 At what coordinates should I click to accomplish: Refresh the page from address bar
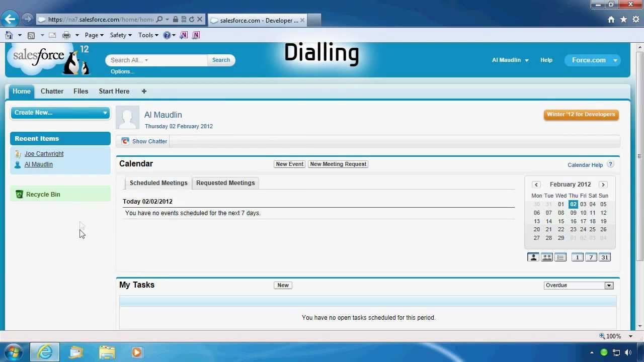click(x=192, y=20)
